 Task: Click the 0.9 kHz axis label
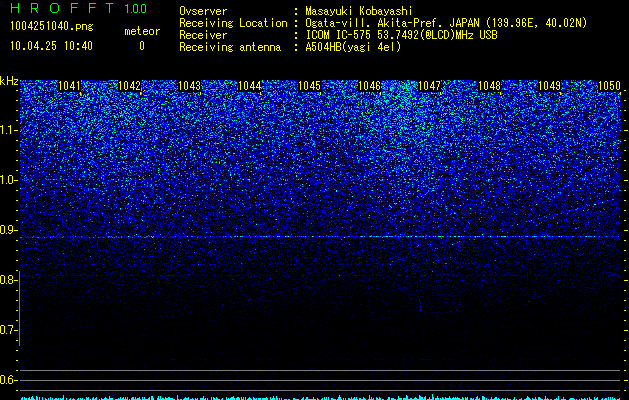coord(8,230)
